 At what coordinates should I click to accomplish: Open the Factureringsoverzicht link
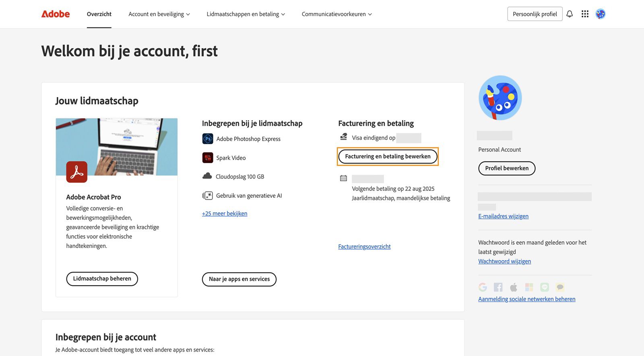coord(364,246)
